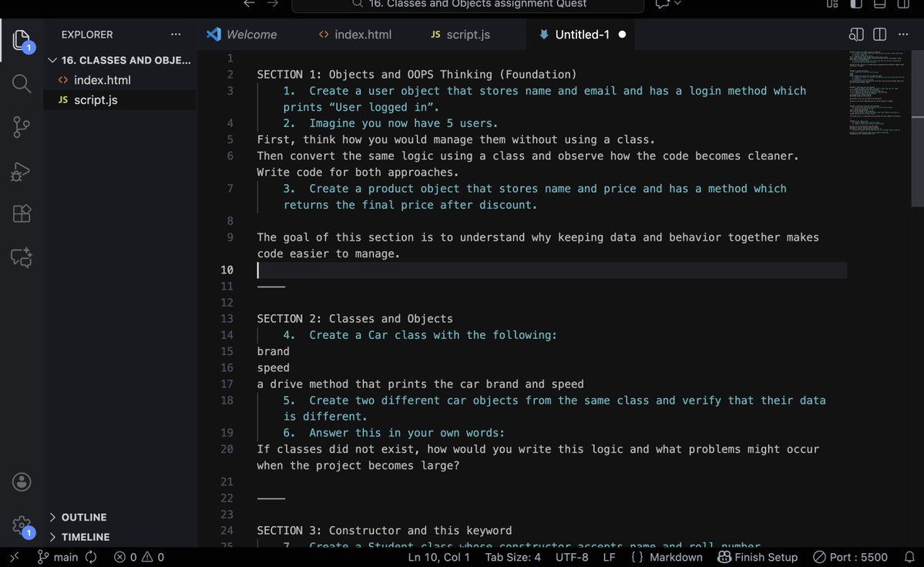
Task: Open the Run and Debug view
Action: tap(22, 171)
